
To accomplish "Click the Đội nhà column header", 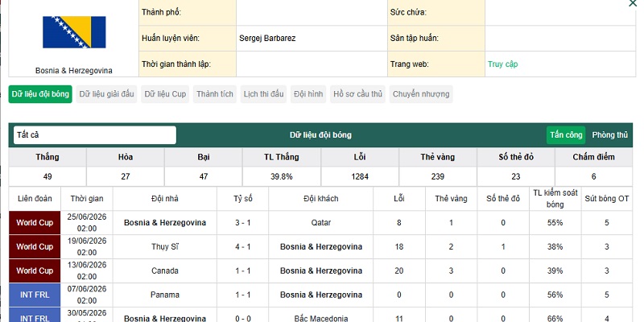I will (165, 199).
